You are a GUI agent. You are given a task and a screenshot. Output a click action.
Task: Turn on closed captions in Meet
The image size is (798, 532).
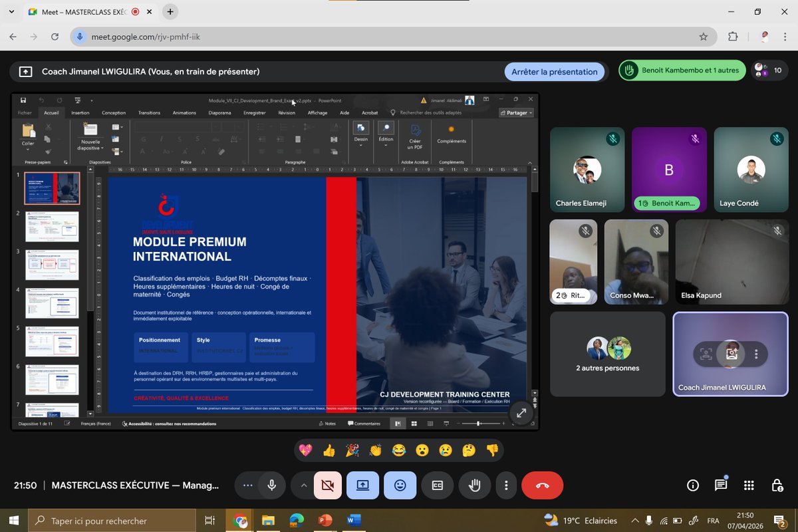437,485
